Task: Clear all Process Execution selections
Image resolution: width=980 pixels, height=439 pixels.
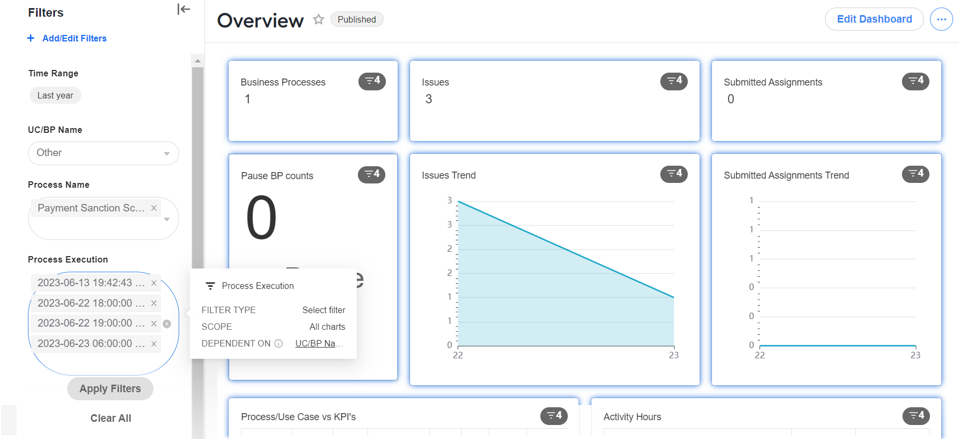Action: tap(167, 324)
